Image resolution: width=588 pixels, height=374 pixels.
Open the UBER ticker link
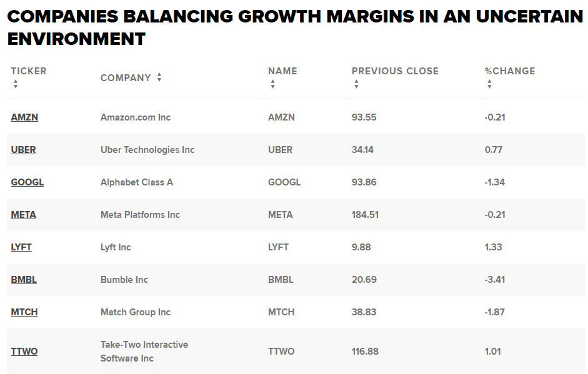(x=23, y=150)
